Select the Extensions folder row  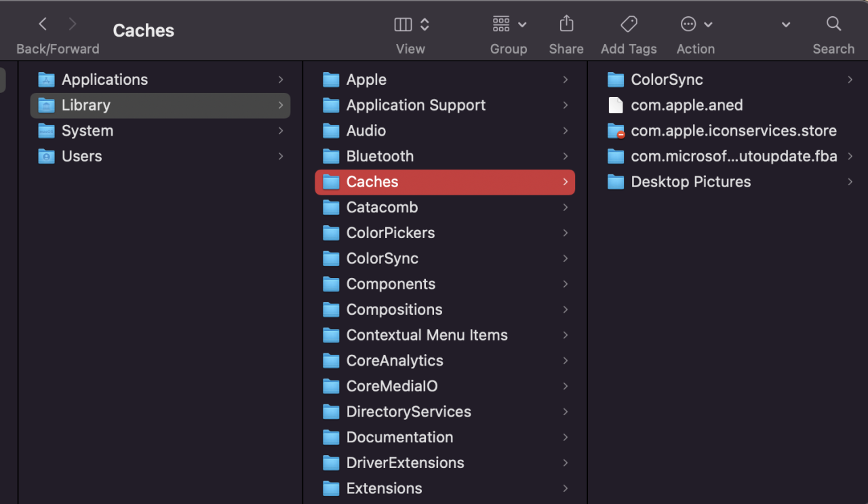coord(445,488)
